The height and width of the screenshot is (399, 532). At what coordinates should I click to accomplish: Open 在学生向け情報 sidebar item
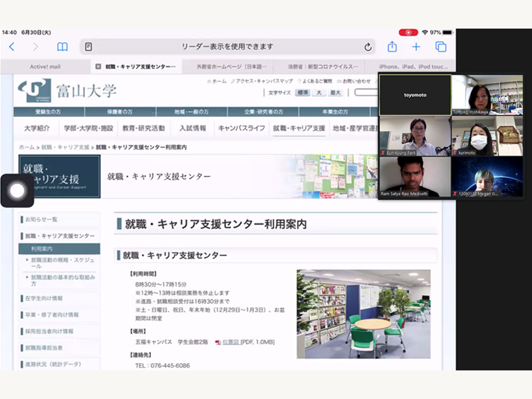pos(60,299)
